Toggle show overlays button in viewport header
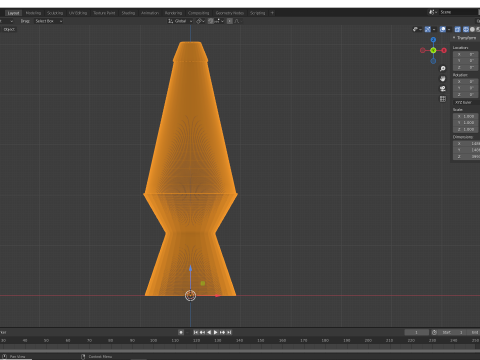Image resolution: width=480 pixels, height=360 pixels. pos(444,29)
